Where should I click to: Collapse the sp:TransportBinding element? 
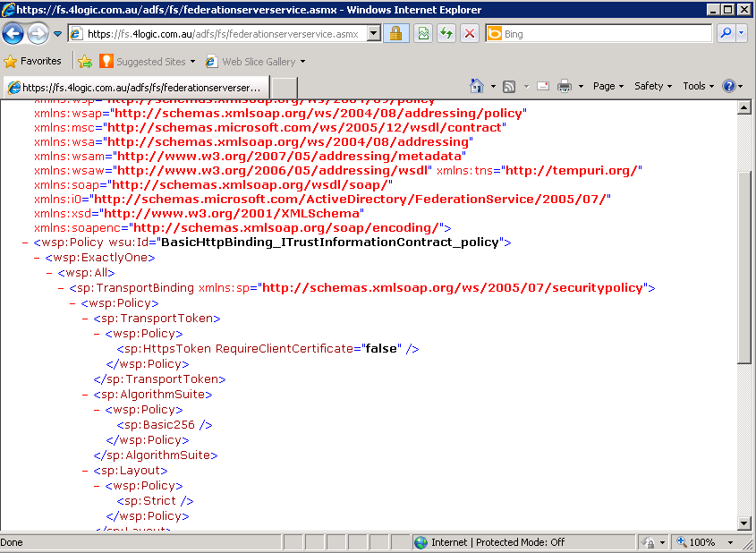59,287
